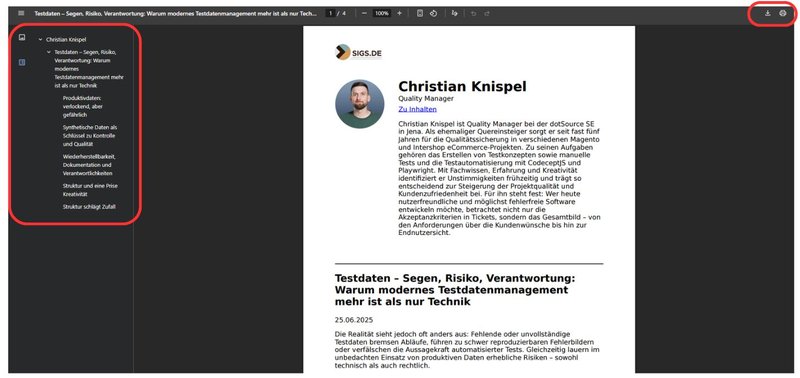Go to Struktur schlägt Zufall bookmark
800x378 pixels.
pos(89,207)
